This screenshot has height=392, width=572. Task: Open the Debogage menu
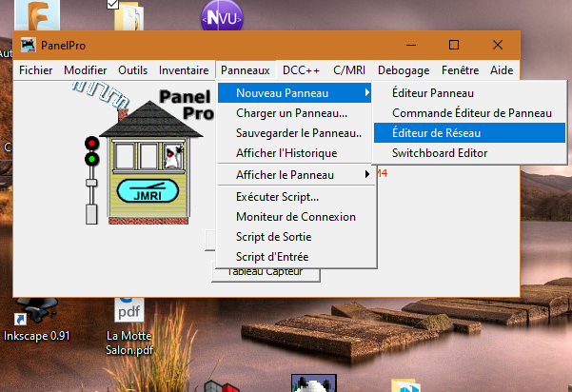(x=404, y=69)
